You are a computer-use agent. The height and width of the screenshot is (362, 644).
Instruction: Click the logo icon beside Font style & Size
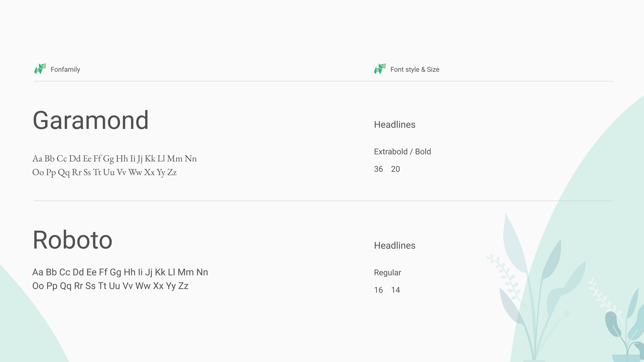pyautogui.click(x=380, y=69)
